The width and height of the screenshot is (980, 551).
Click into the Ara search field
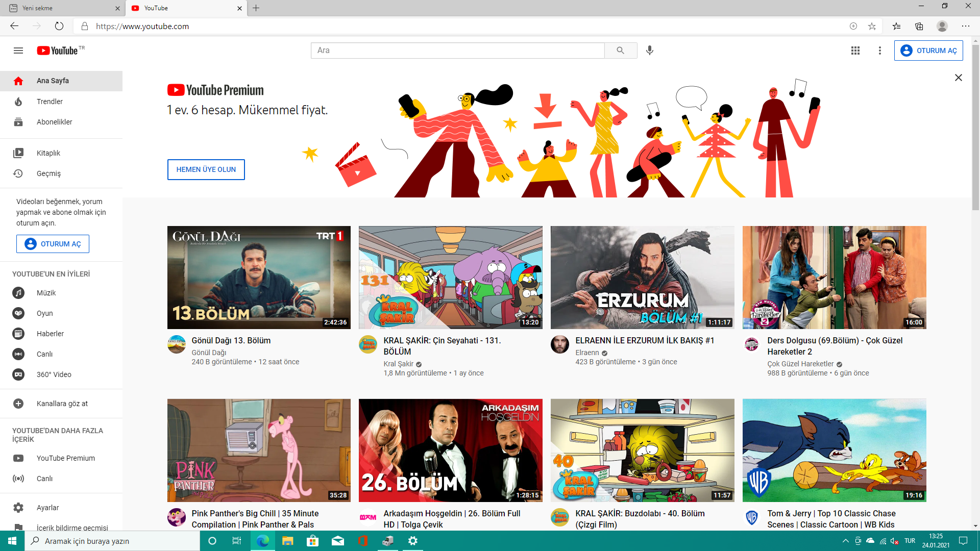tap(457, 51)
